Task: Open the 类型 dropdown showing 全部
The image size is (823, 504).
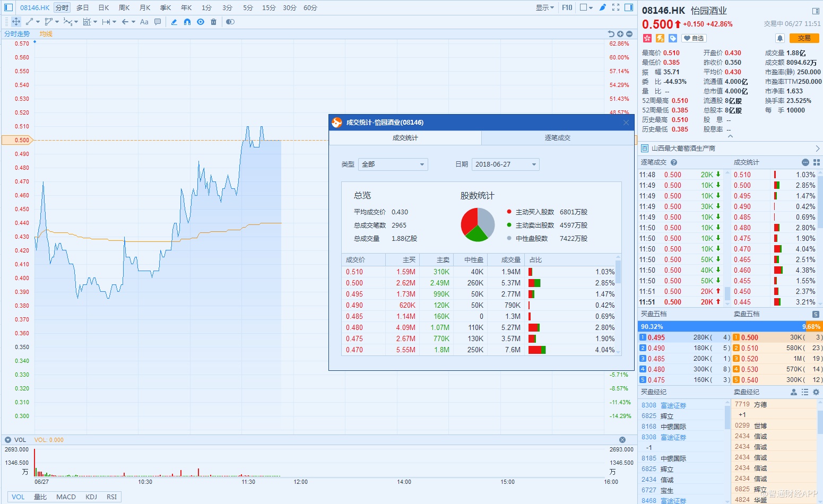Action: [x=393, y=164]
